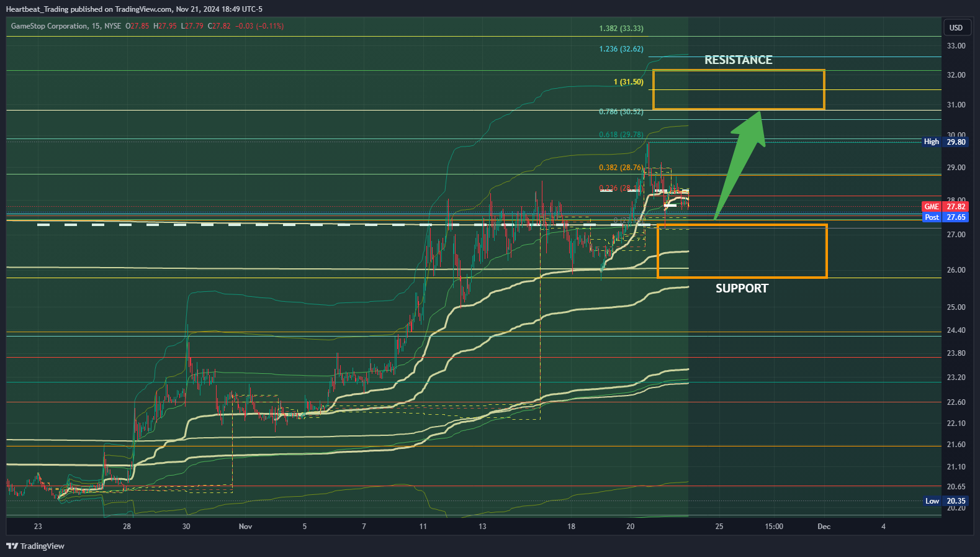This screenshot has width=980, height=557.
Task: Click 25.00 on the price axis
Action: 956,307
